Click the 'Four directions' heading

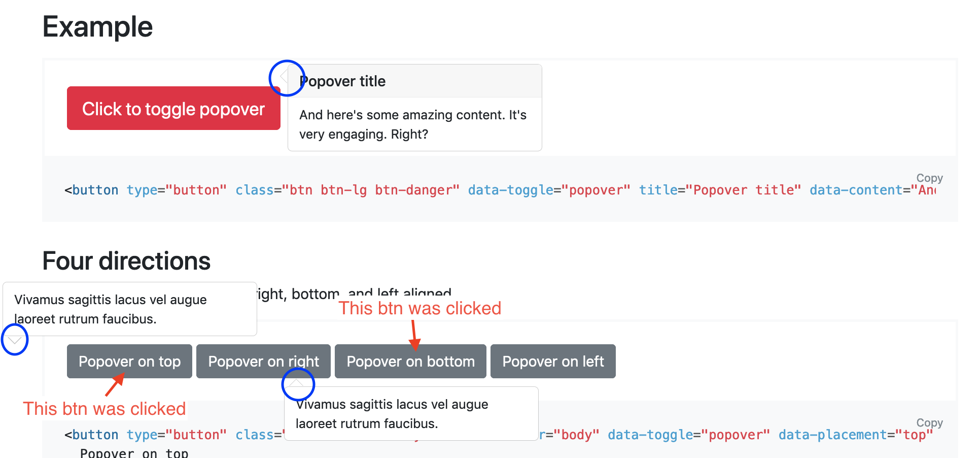[126, 261]
